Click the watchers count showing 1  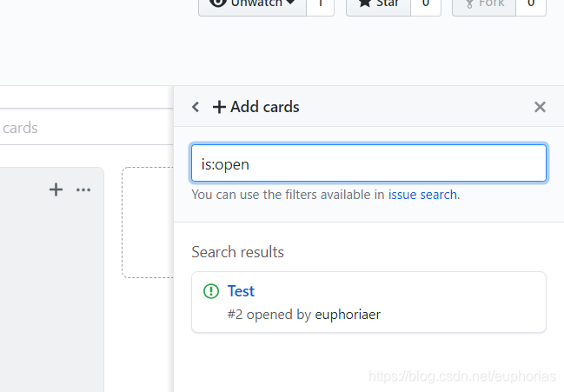coord(320,4)
